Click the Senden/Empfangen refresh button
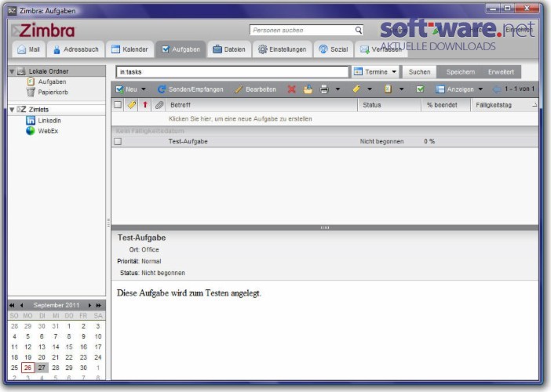551x392 pixels. coord(190,89)
